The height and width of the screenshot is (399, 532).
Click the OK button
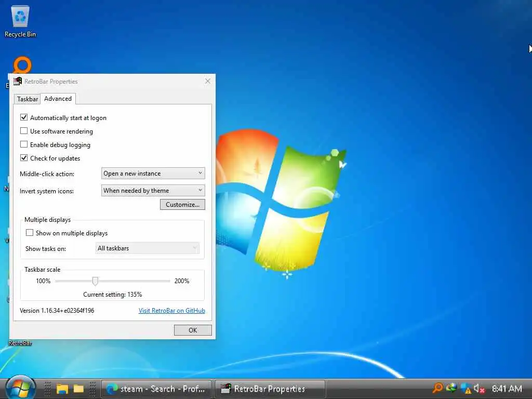tap(193, 330)
